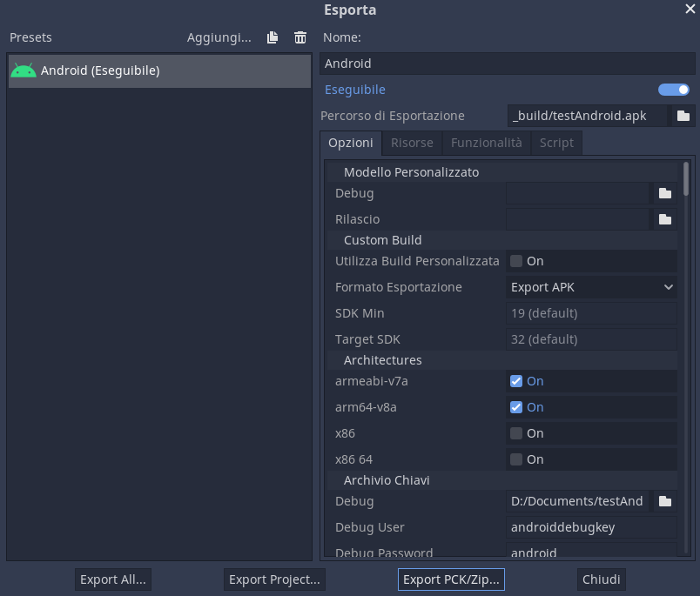Switch to the Risorse tab

[412, 143]
